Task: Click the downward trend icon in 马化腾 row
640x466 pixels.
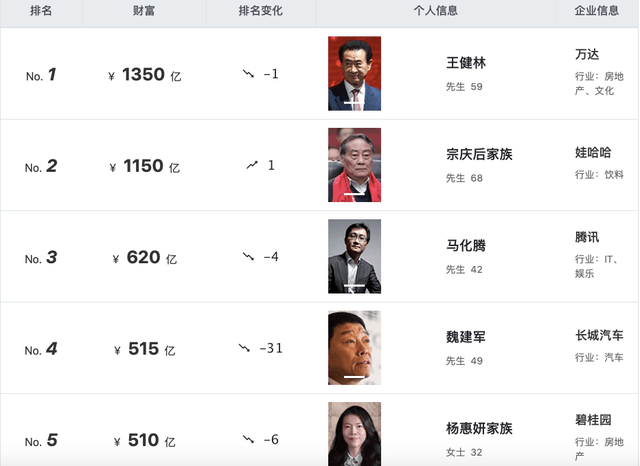Action: (x=248, y=256)
